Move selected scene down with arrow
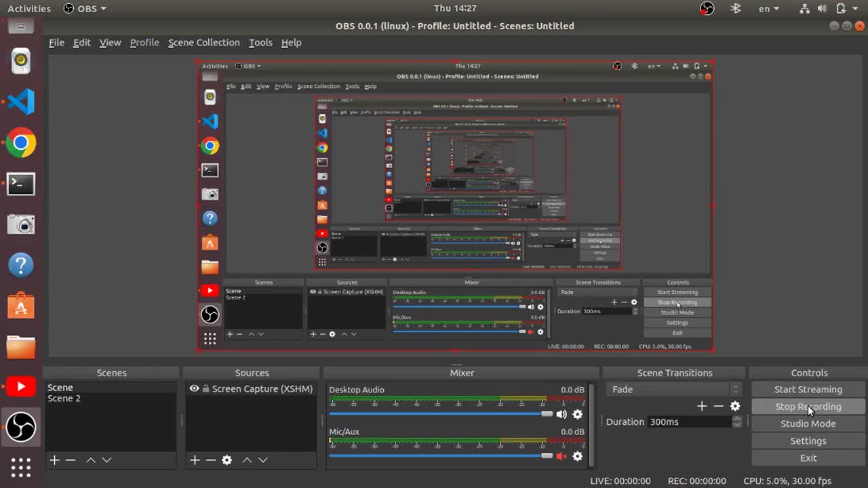This screenshot has height=488, width=868. [106, 460]
